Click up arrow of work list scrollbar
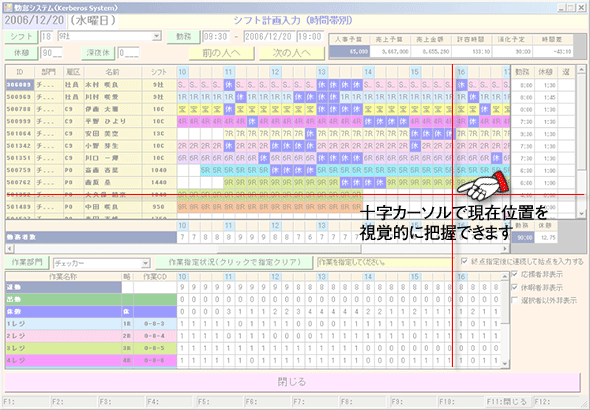The image size is (590, 410). pos(505,276)
